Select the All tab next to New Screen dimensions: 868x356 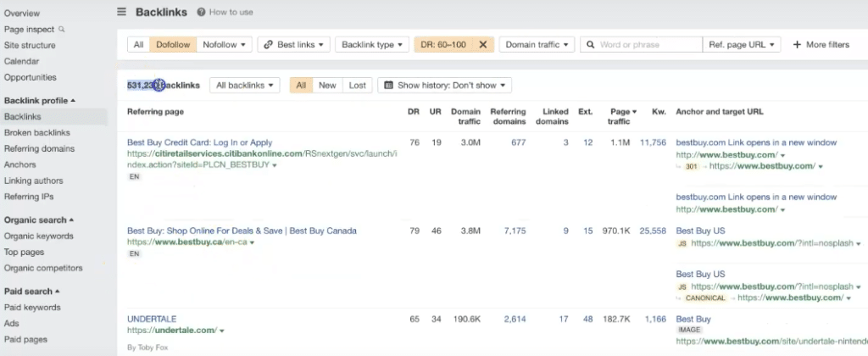pyautogui.click(x=301, y=86)
